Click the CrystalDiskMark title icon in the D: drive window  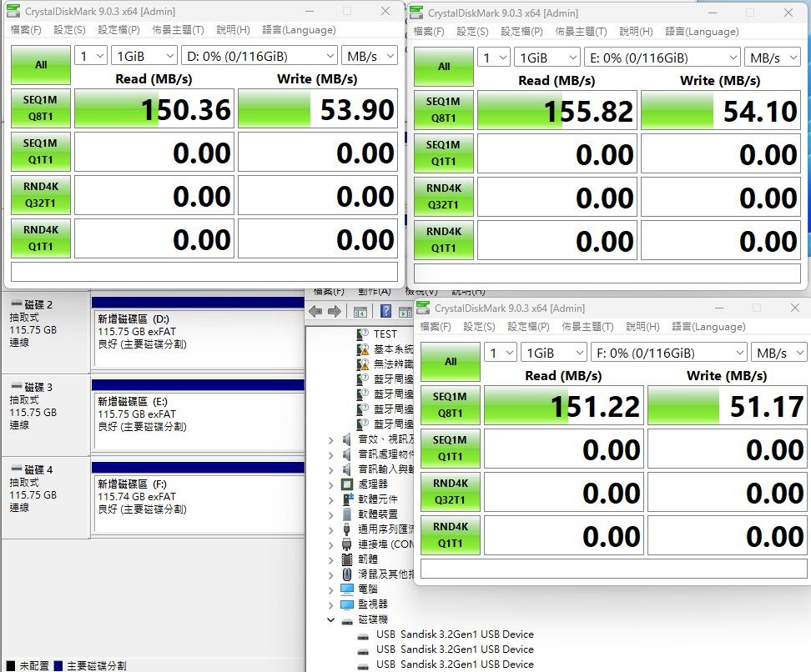click(x=13, y=11)
